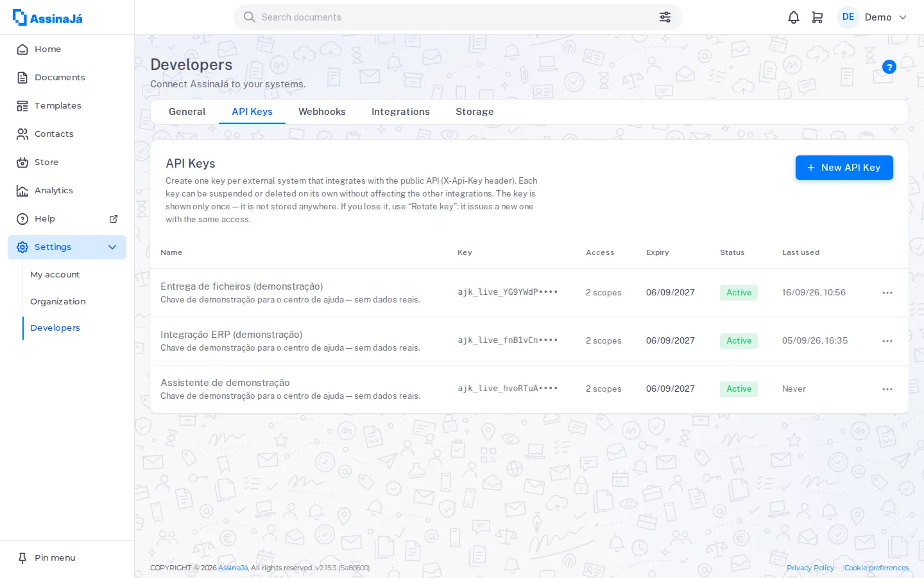Switch to the General tab
This screenshot has height=578, width=924.
pyautogui.click(x=187, y=112)
